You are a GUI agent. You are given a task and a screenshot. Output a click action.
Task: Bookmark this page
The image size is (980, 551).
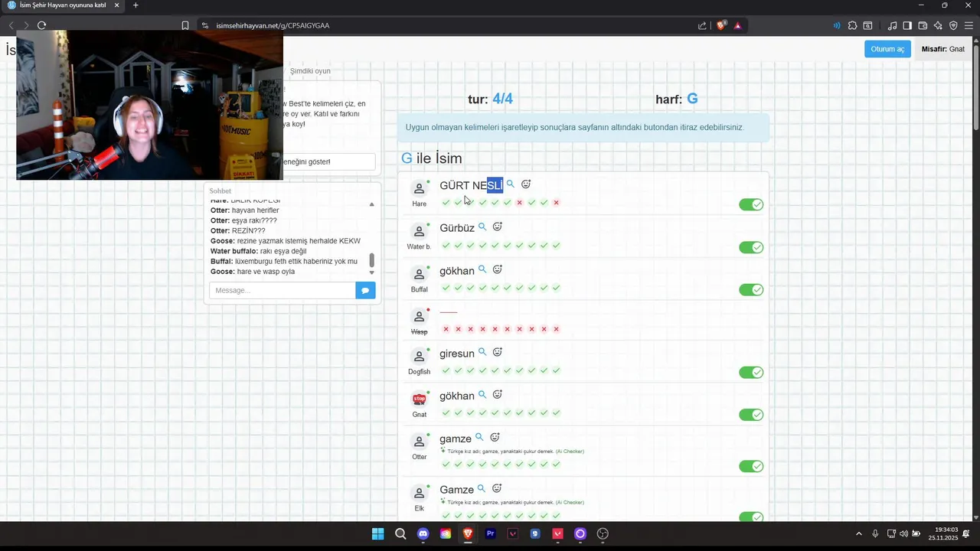185,25
